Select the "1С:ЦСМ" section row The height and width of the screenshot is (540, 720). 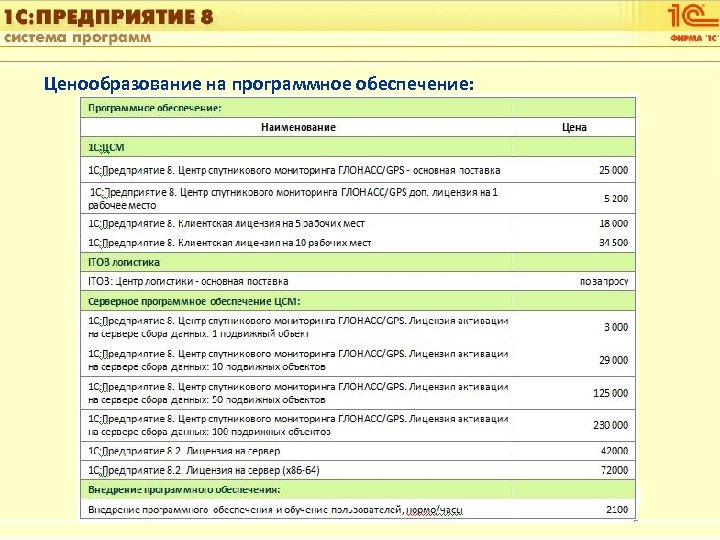point(358,147)
